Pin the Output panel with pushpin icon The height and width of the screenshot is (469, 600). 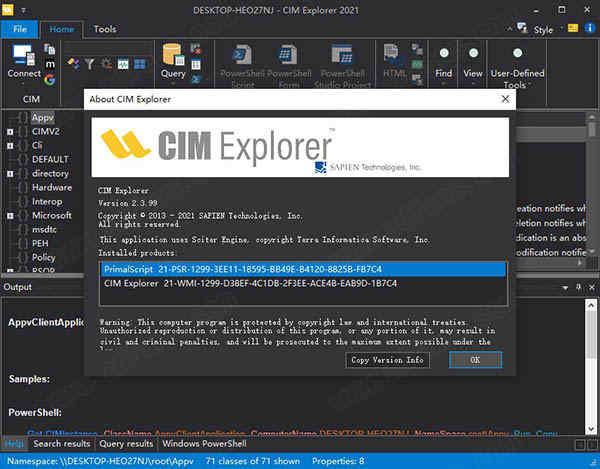(578, 287)
